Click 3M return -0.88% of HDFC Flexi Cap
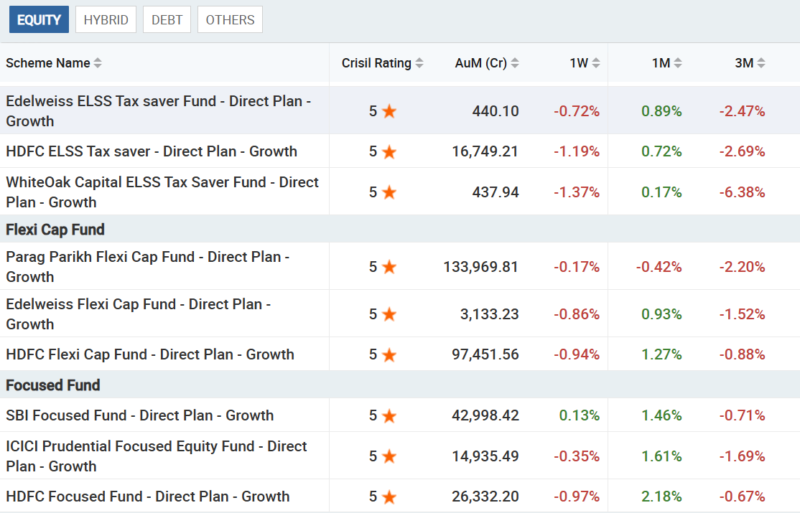Image resolution: width=800 pixels, height=513 pixels. coord(742,355)
